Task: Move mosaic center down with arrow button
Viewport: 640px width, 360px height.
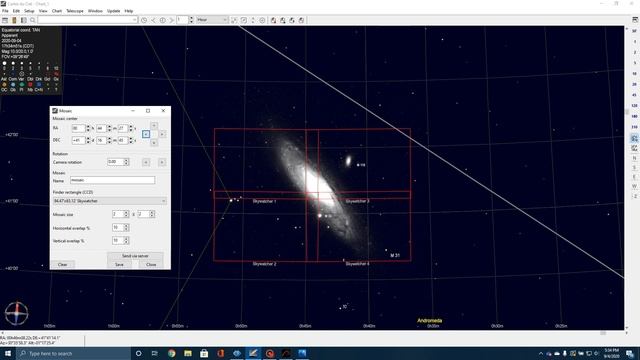Action: click(x=154, y=142)
